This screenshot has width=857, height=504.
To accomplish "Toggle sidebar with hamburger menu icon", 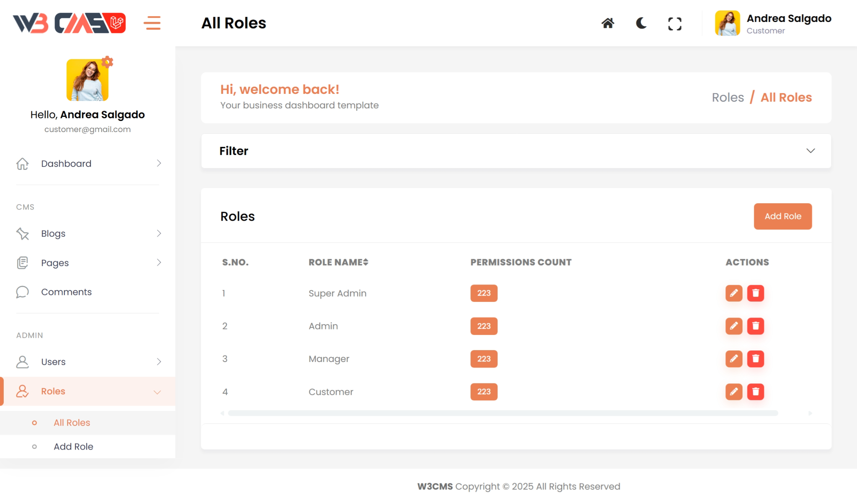I will coord(152,23).
